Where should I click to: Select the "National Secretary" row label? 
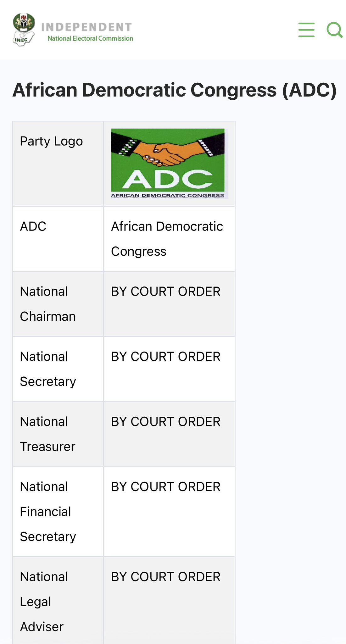tap(48, 369)
